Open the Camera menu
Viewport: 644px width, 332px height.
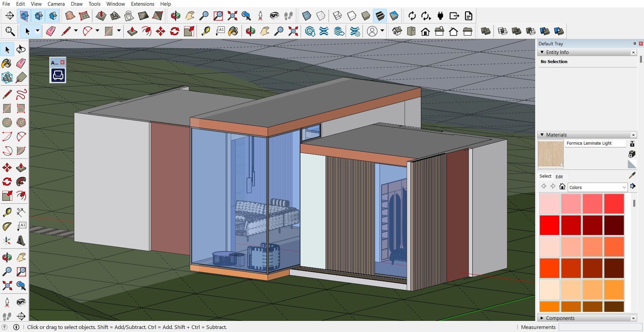tap(56, 4)
